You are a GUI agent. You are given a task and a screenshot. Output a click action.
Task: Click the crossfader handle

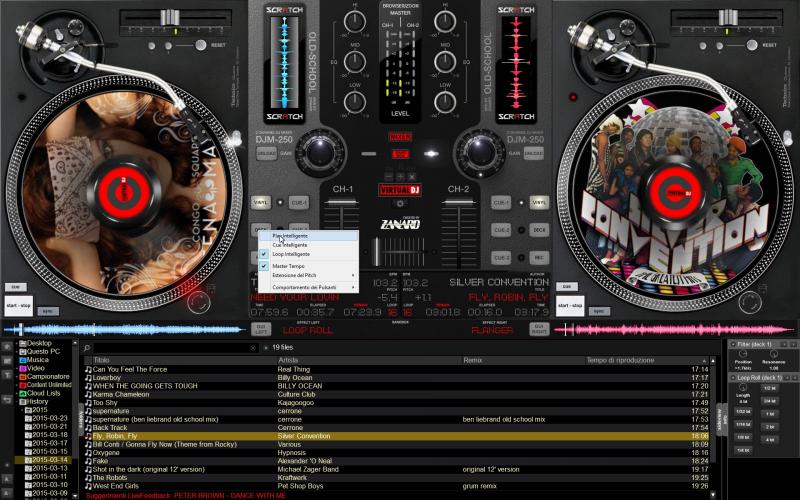[377, 252]
